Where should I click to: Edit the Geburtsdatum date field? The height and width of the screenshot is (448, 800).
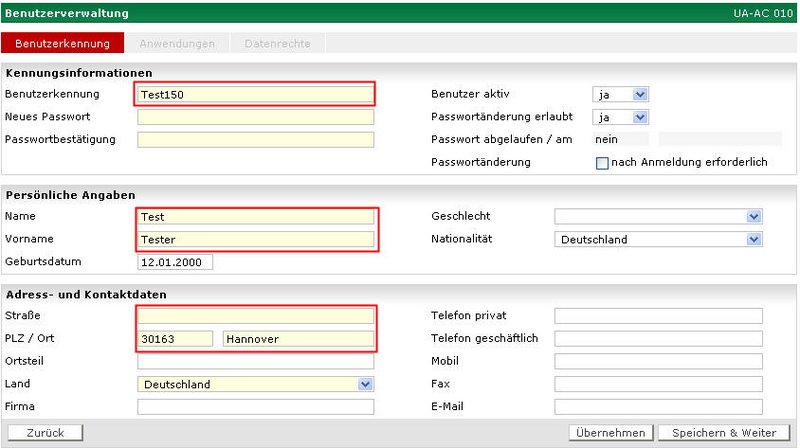(x=175, y=262)
